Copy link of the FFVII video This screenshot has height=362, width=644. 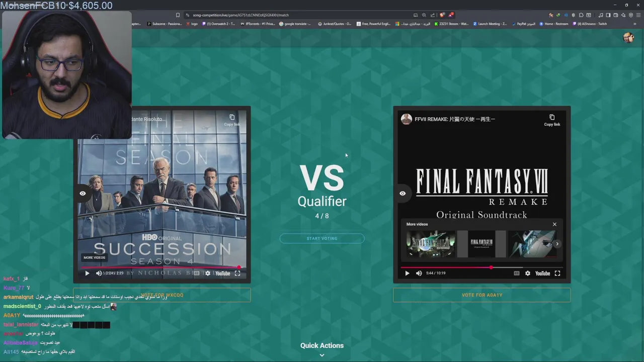click(552, 120)
